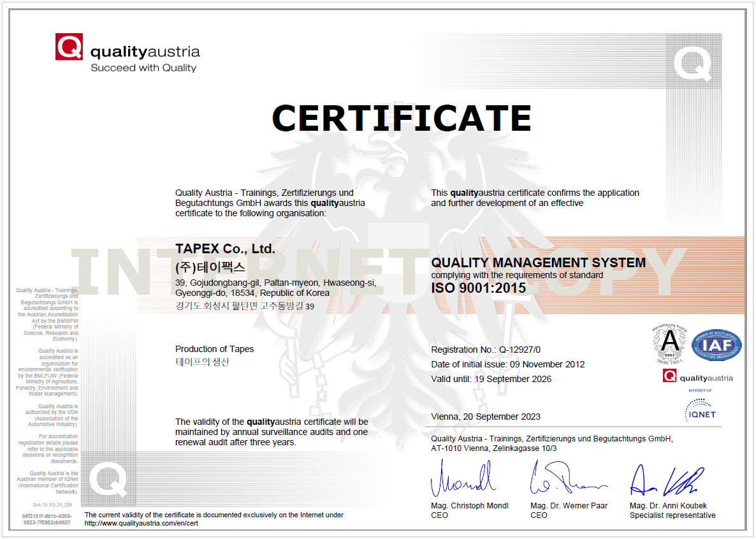This screenshot has width=756, height=539.
Task: Click 'Date of initial issue: 09 November 2012'
Action: tap(507, 364)
